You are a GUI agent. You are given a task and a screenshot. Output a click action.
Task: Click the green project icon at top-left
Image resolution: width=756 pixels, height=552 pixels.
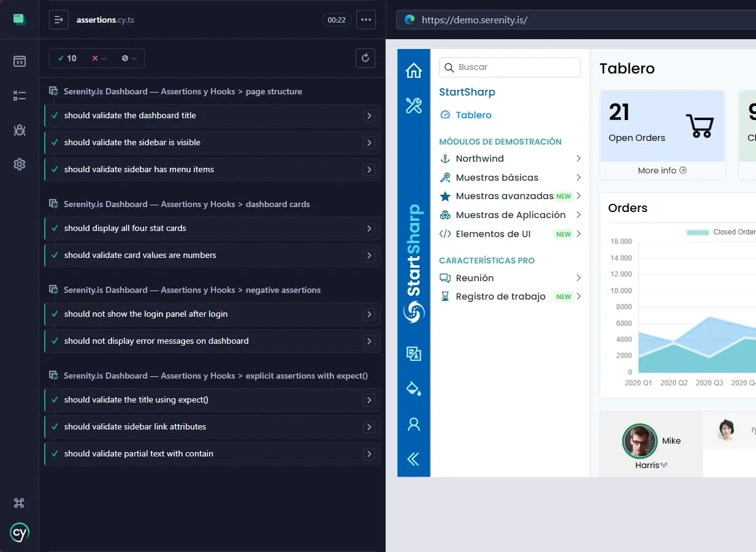[x=19, y=19]
